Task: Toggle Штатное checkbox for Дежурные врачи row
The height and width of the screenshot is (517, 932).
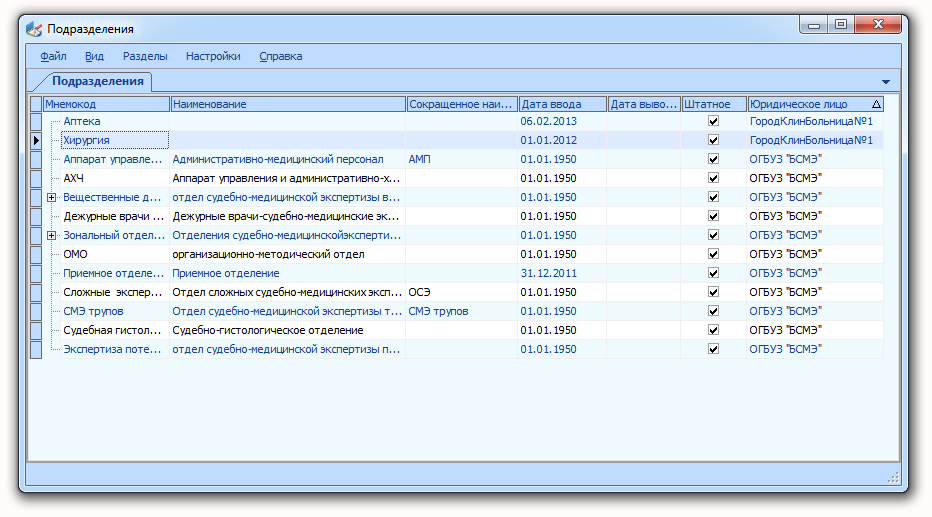Action: click(x=713, y=216)
